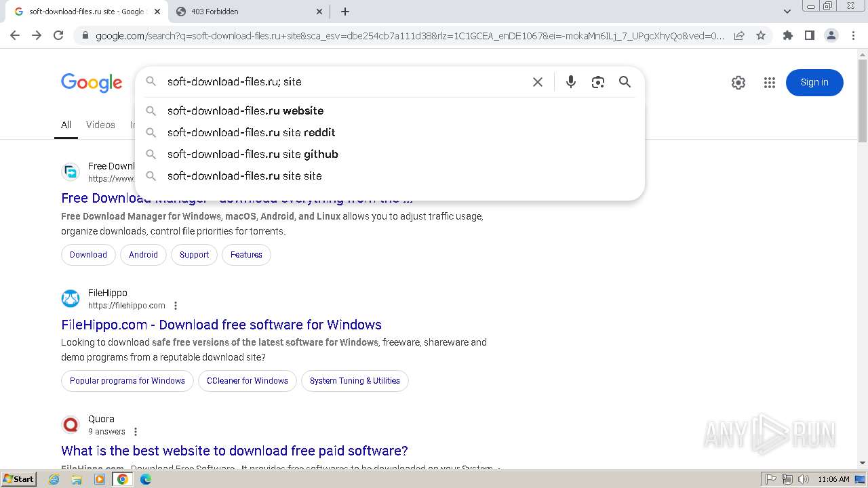The height and width of the screenshot is (488, 868).
Task: Open Popular programs for Windows chip
Action: 127,381
